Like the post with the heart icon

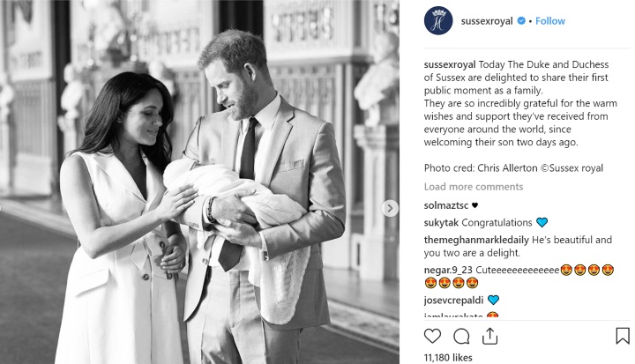point(432,336)
